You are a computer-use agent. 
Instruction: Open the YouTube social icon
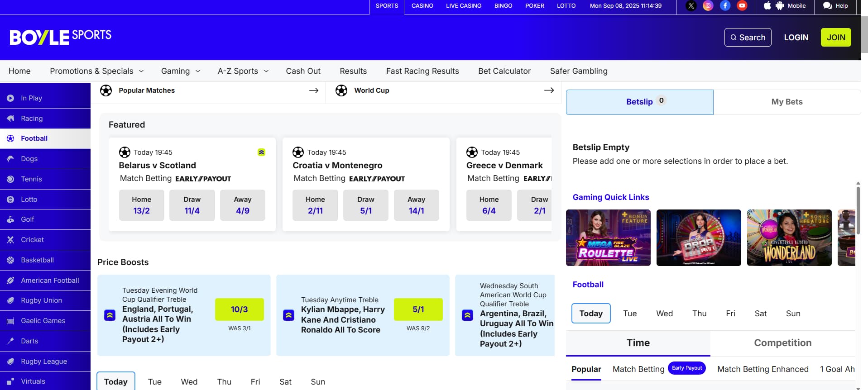(x=742, y=6)
